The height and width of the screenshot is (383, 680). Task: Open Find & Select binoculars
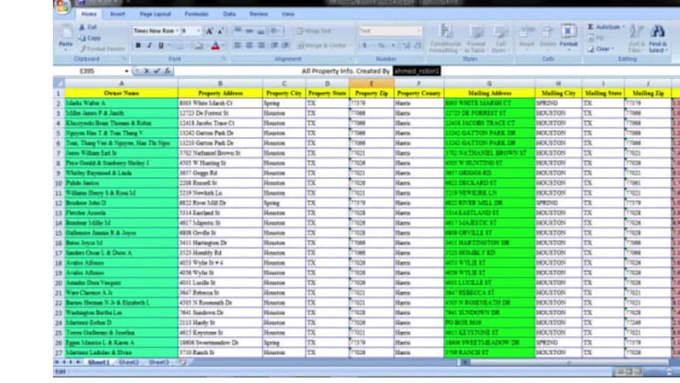(658, 38)
